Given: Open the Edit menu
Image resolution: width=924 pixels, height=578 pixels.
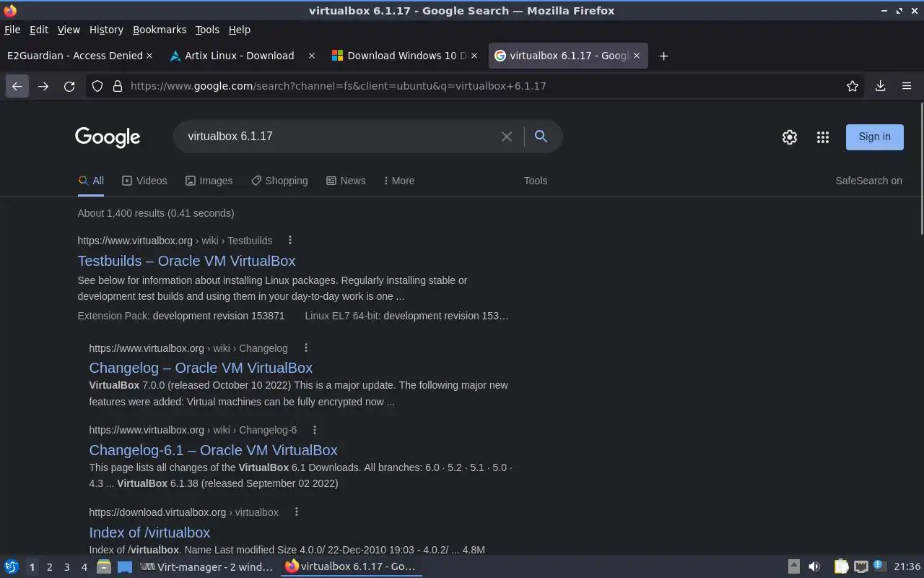Looking at the screenshot, I should [39, 30].
